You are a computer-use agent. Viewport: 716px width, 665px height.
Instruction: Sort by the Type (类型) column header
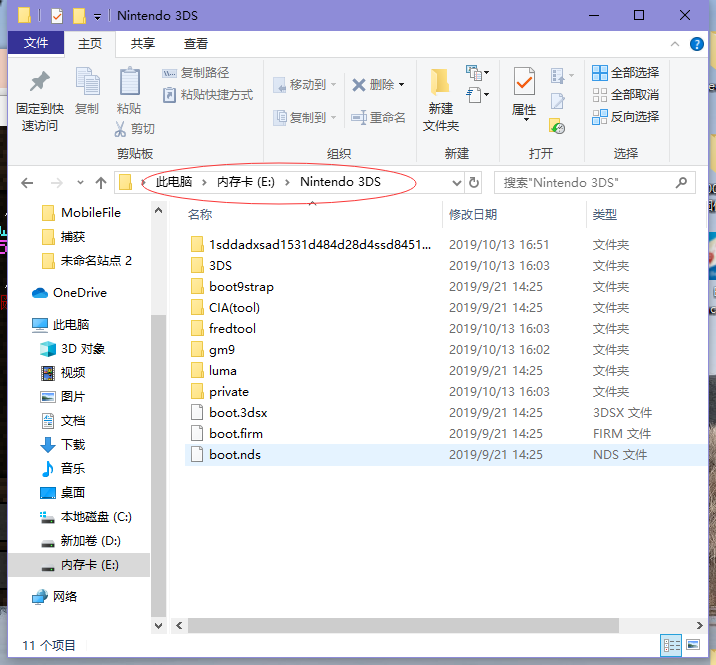pyautogui.click(x=605, y=214)
